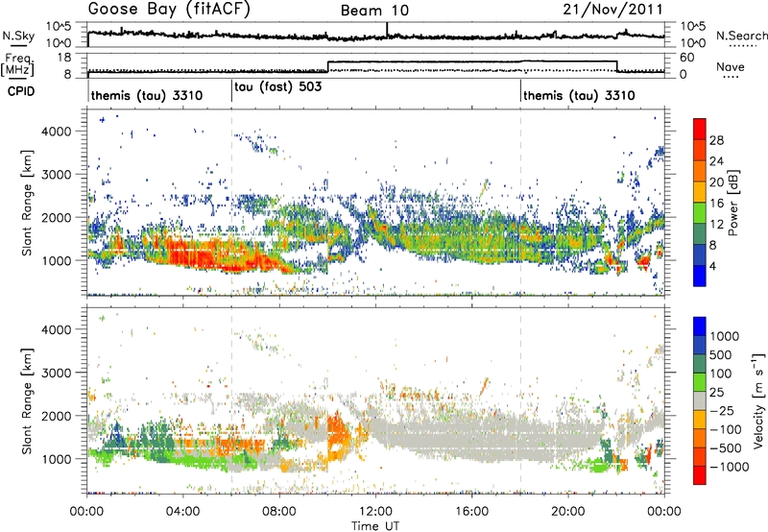The width and height of the screenshot is (768, 532).
Task: Click the '04:00' time axis tick label
Action: pos(182,512)
